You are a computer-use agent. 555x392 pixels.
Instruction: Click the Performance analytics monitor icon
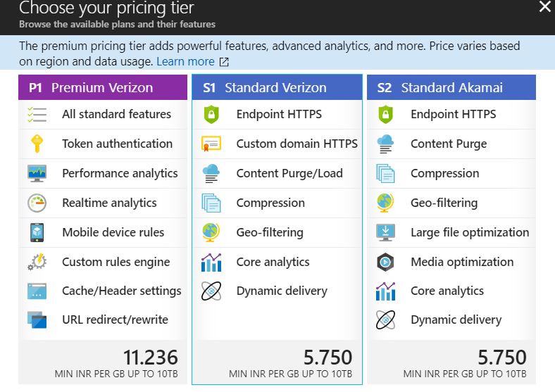[x=37, y=173]
